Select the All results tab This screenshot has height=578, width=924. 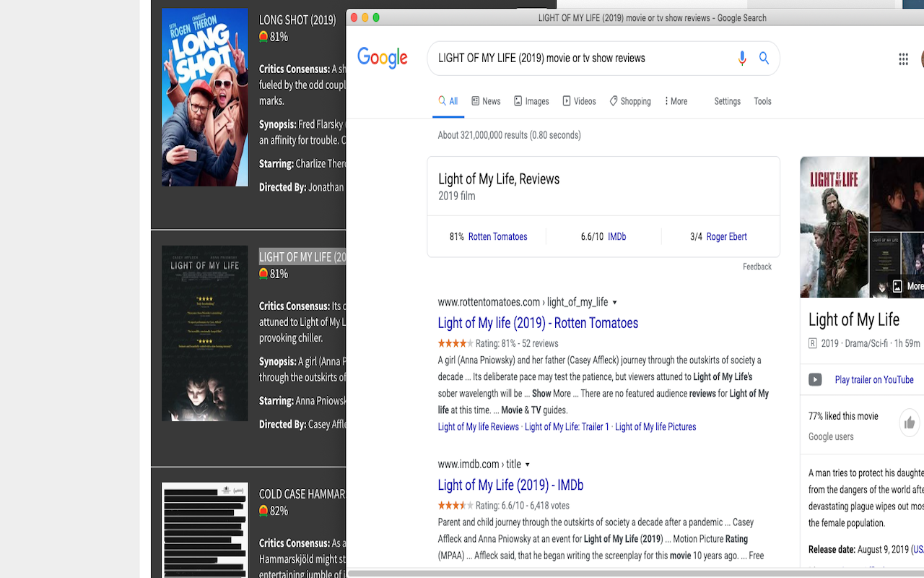pos(448,101)
